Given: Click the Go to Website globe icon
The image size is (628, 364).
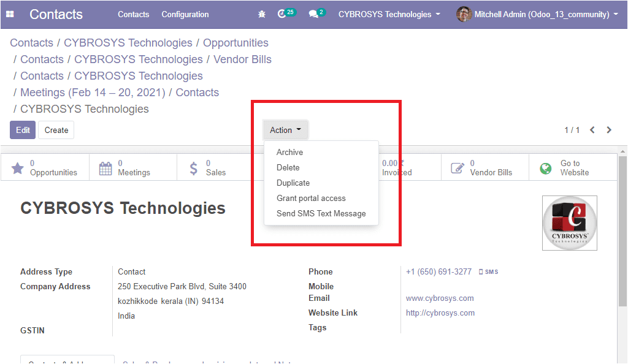Looking at the screenshot, I should pos(545,169).
